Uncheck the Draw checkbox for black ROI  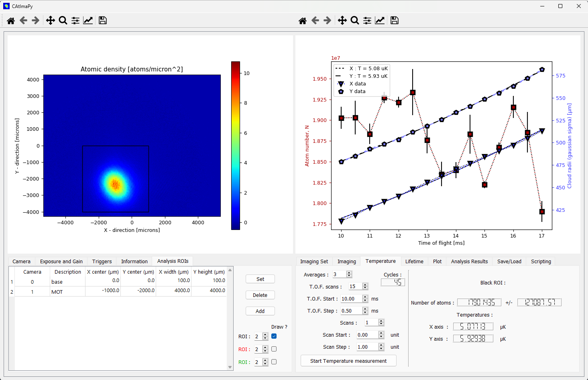pos(274,336)
